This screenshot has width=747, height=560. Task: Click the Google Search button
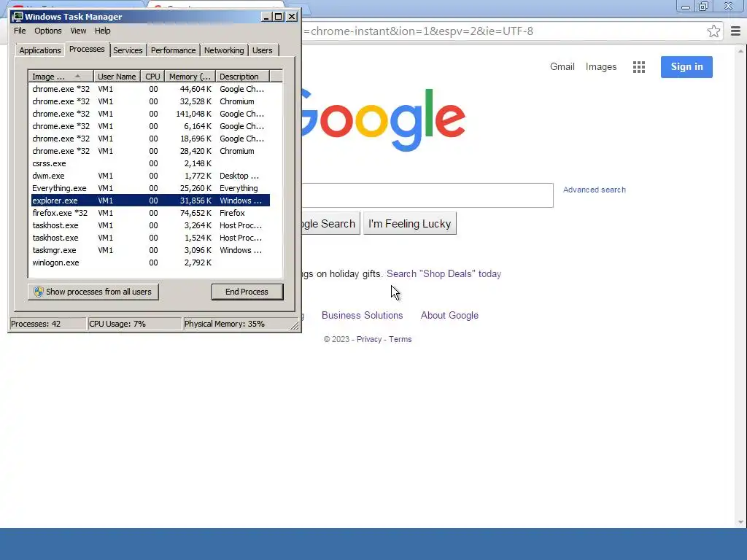click(331, 224)
